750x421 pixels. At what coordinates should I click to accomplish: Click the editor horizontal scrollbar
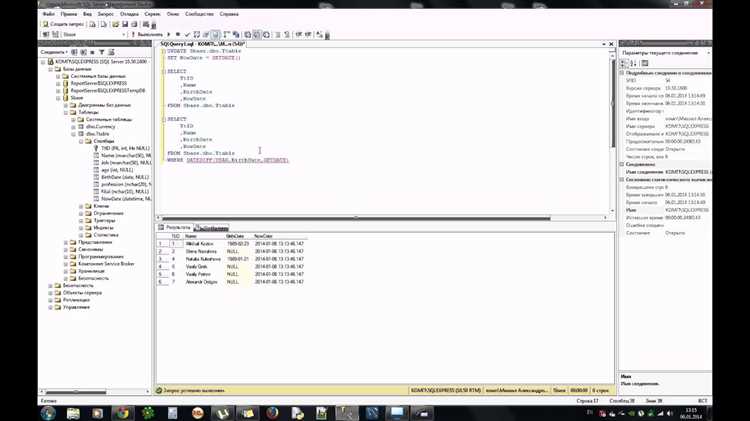coord(356,218)
